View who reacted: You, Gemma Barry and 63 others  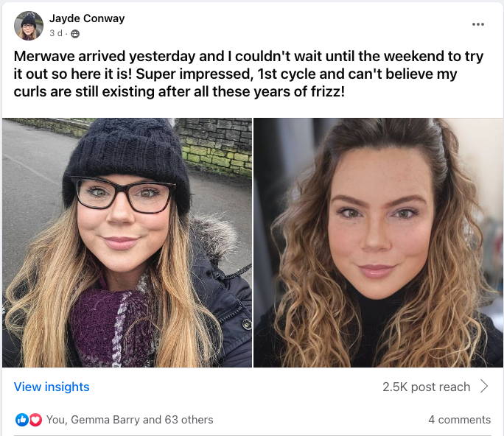point(130,420)
